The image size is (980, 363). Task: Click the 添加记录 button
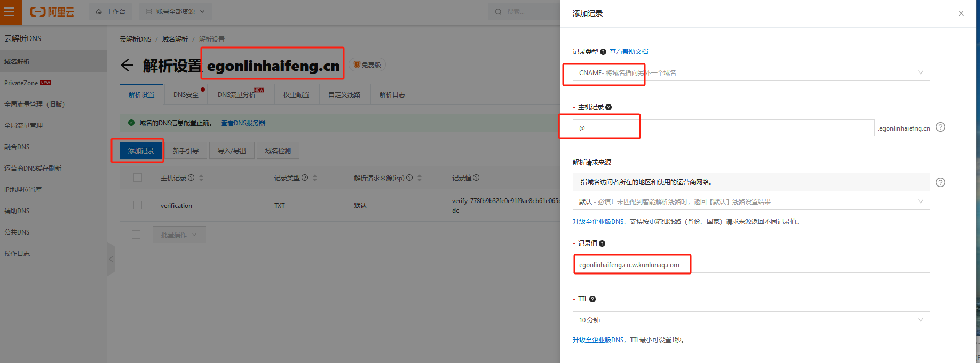(141, 151)
